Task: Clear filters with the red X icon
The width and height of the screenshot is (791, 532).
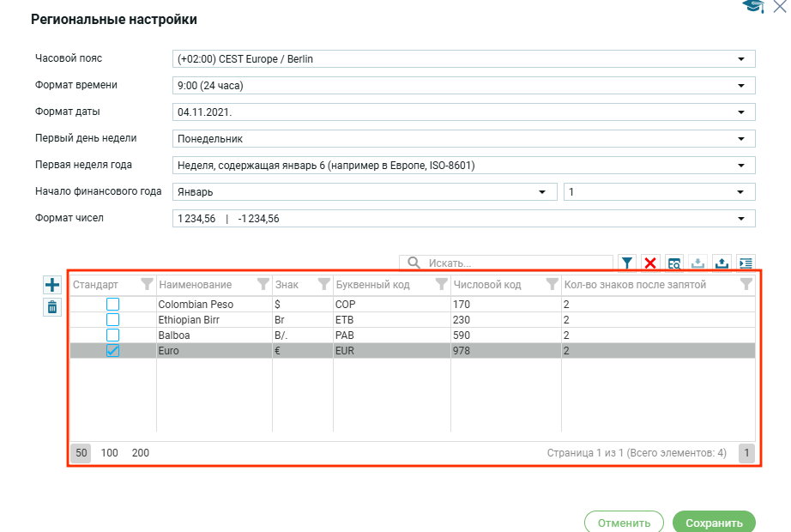Action: tap(650, 263)
